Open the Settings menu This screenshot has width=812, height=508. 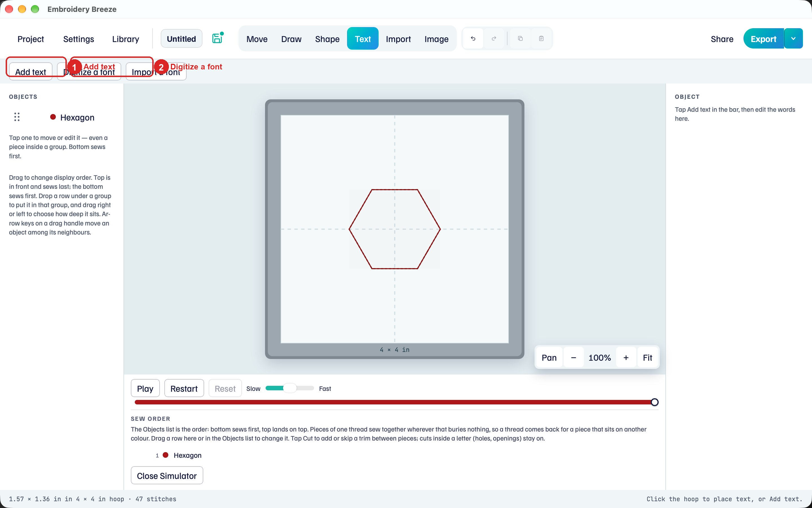click(78, 39)
